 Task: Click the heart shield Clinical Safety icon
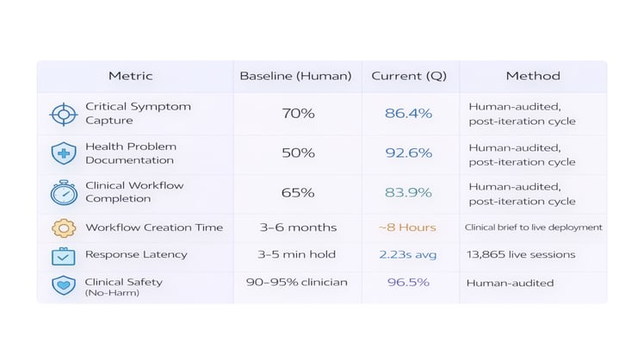(64, 284)
